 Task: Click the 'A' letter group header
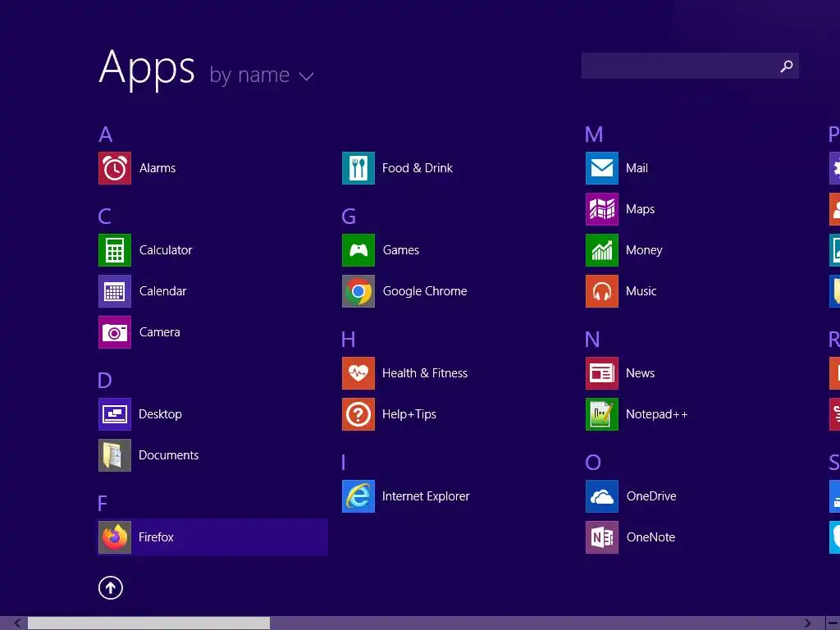pyautogui.click(x=106, y=135)
